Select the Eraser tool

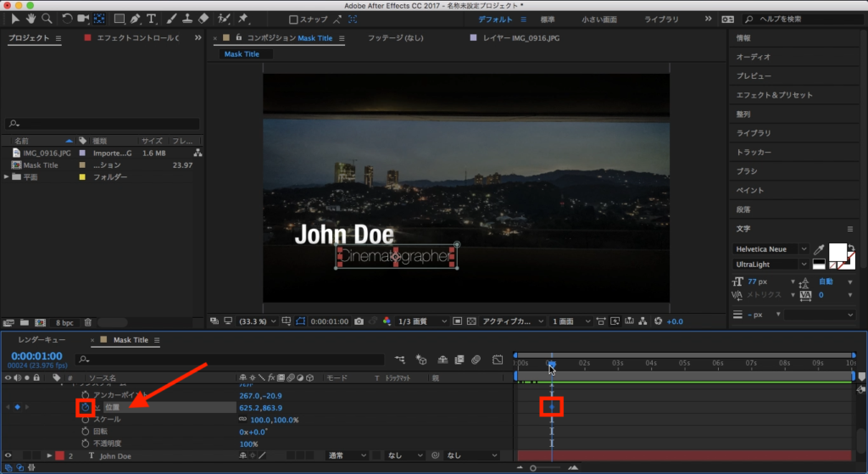click(x=203, y=19)
